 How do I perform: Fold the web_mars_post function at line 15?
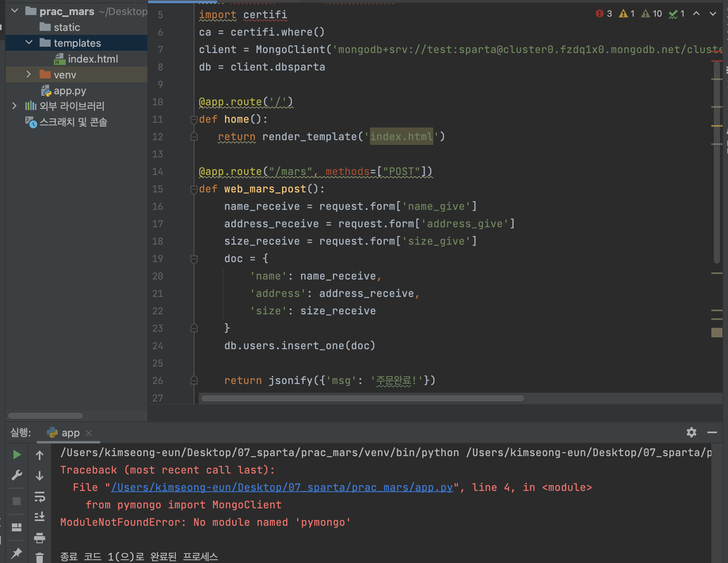(x=194, y=189)
